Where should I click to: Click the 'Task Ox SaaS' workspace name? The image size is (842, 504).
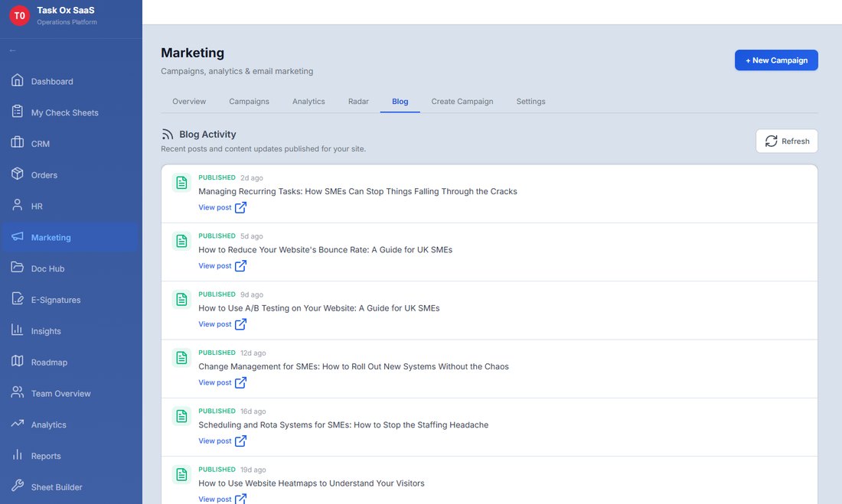(66, 10)
